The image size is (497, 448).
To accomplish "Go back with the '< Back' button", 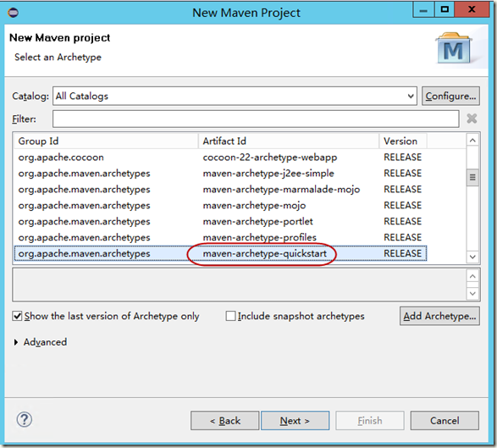I will click(224, 420).
